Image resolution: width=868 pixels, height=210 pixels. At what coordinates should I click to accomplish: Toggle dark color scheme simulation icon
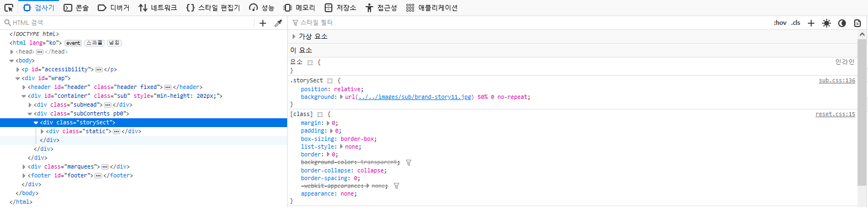coord(842,23)
